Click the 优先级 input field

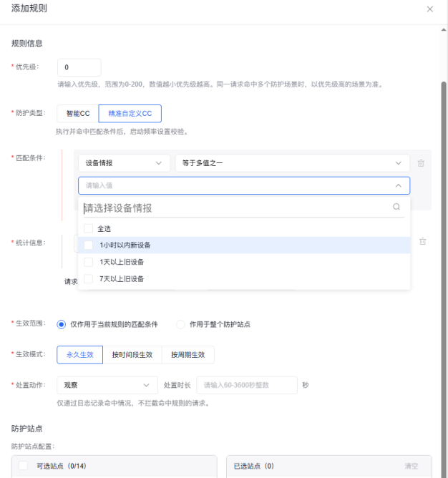[79, 67]
